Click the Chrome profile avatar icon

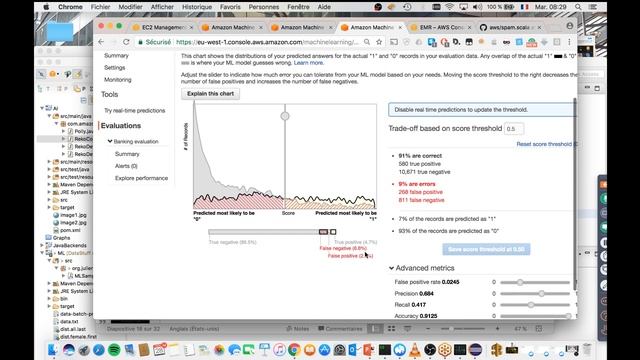pos(570,26)
